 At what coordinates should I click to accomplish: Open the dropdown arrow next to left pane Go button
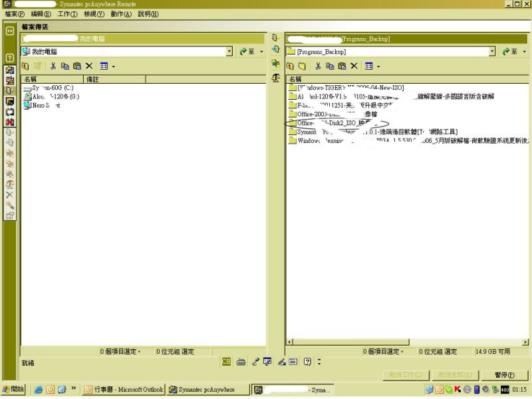click(261, 52)
